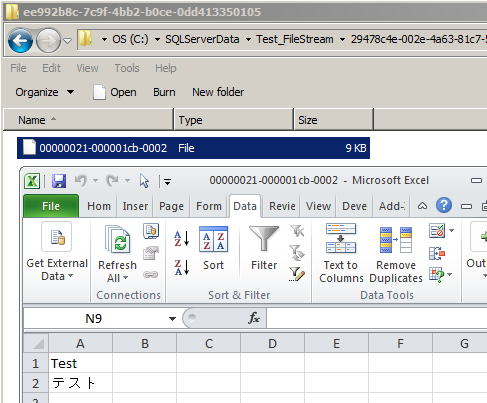The height and width of the screenshot is (403, 487).
Task: Click the Burn button in Explorer
Action: (x=164, y=92)
